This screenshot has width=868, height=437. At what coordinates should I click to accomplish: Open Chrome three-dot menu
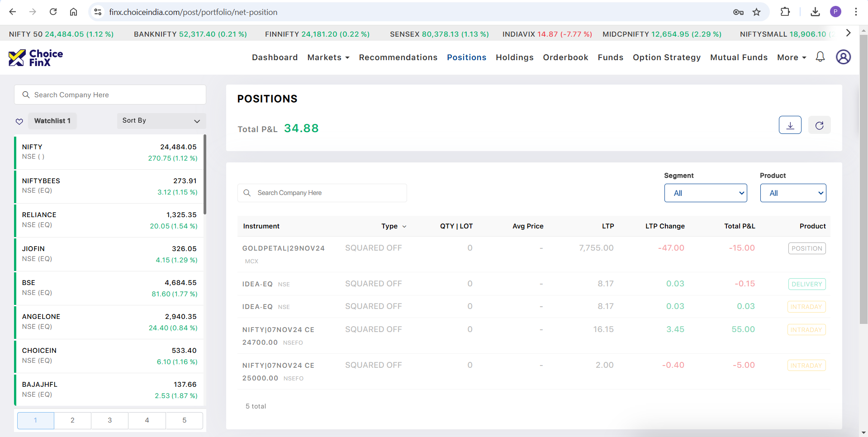tap(856, 12)
